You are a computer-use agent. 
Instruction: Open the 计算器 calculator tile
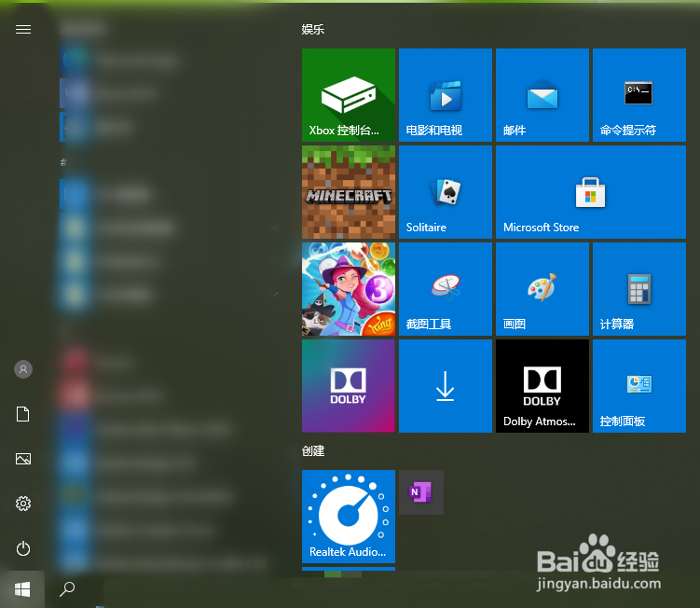click(x=638, y=289)
